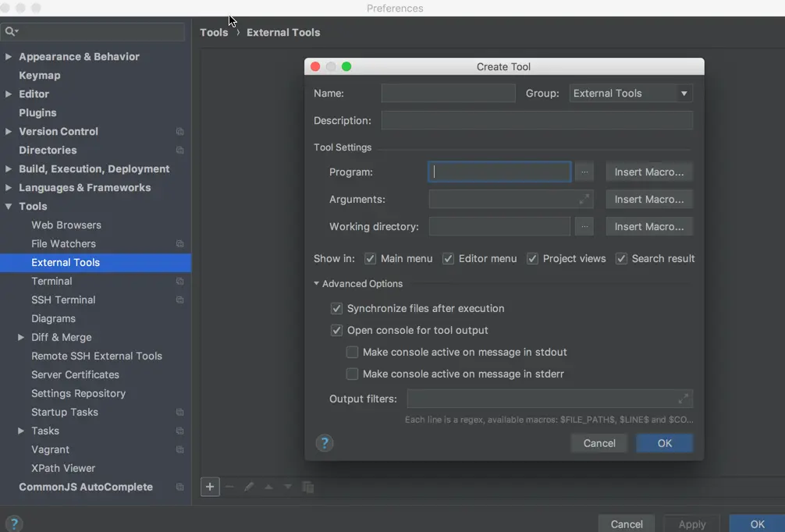Screen dimensions: 785x532
Task: Expand the Arguments field editor icon
Action: pyautogui.click(x=584, y=199)
